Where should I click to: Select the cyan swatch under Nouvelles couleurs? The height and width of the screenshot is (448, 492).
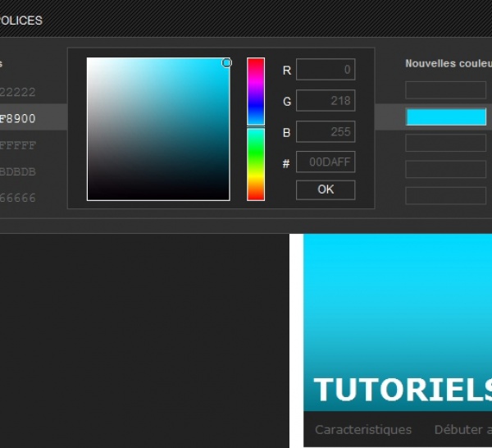click(446, 117)
